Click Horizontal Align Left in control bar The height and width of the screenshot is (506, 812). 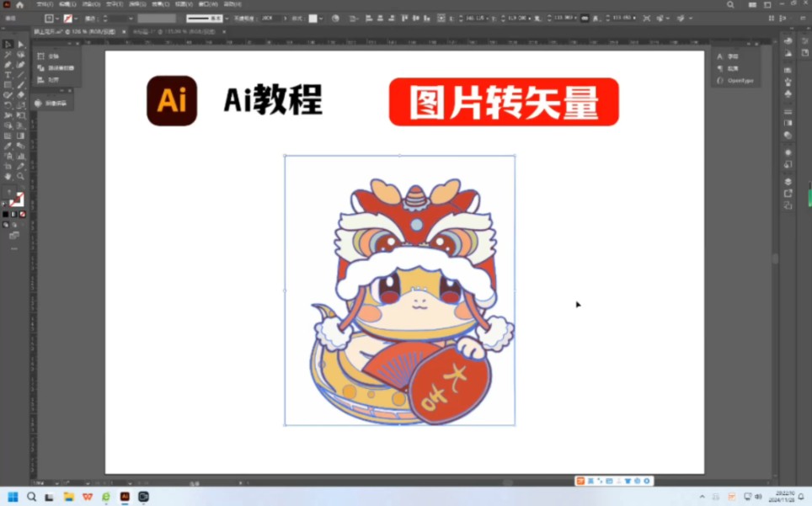click(369, 19)
